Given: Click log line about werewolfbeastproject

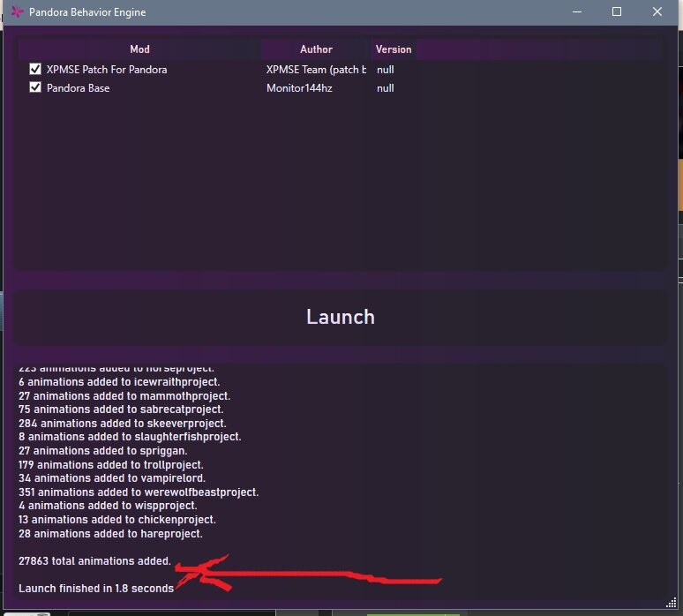Looking at the screenshot, I should 138,492.
